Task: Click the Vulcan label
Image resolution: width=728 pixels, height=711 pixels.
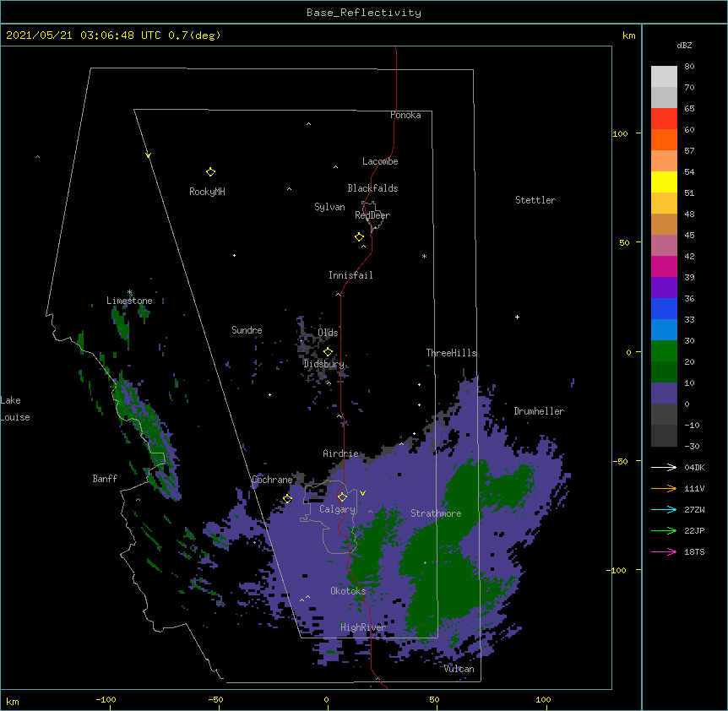Action: pos(459,669)
